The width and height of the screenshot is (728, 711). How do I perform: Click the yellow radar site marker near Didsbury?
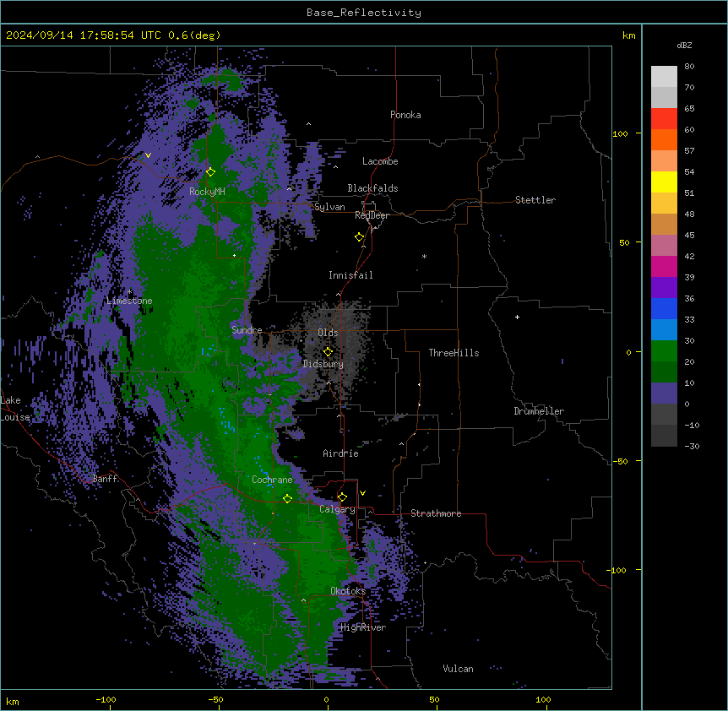328,352
